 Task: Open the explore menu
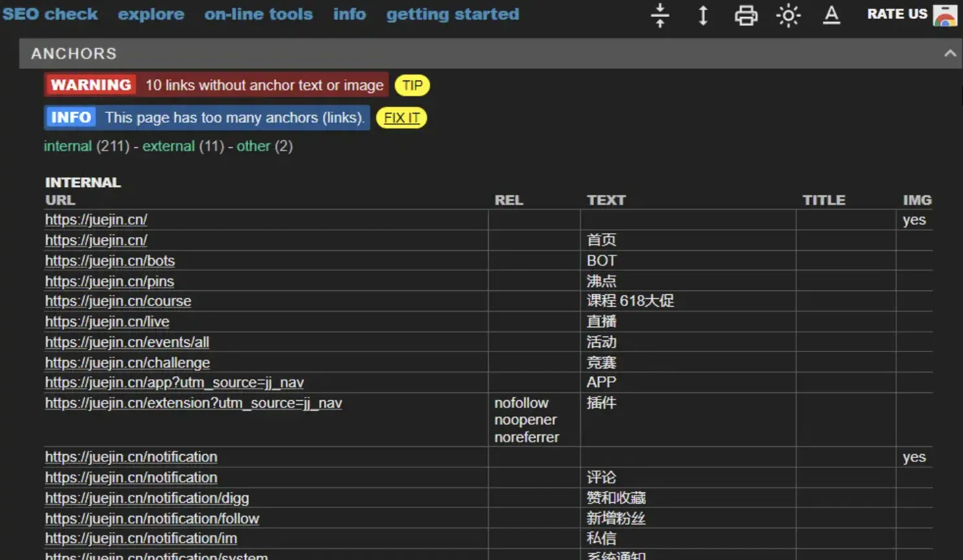point(151,14)
